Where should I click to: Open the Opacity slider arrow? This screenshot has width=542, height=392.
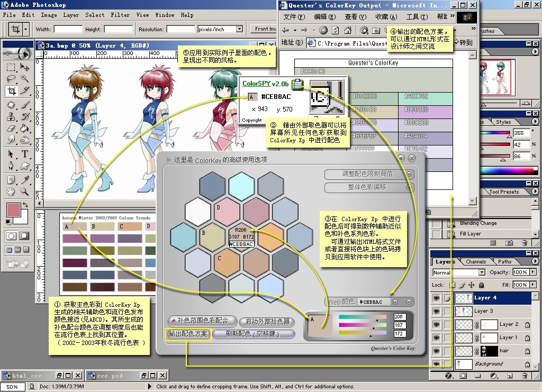532,272
